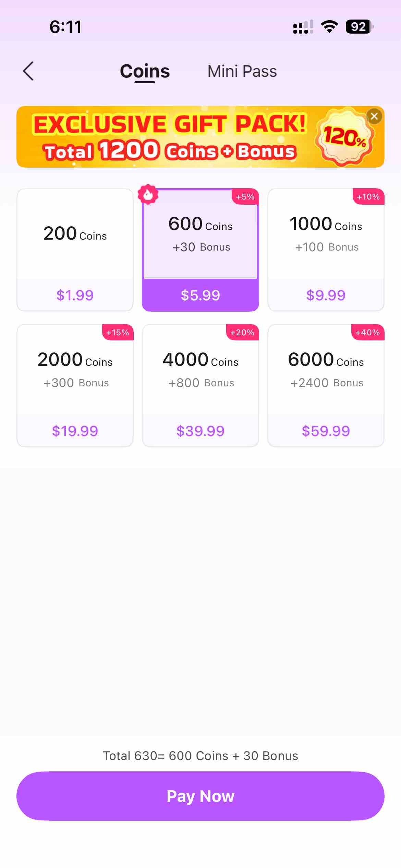The height and width of the screenshot is (868, 401).
Task: Tap the hot flame badge icon
Action: 148,195
